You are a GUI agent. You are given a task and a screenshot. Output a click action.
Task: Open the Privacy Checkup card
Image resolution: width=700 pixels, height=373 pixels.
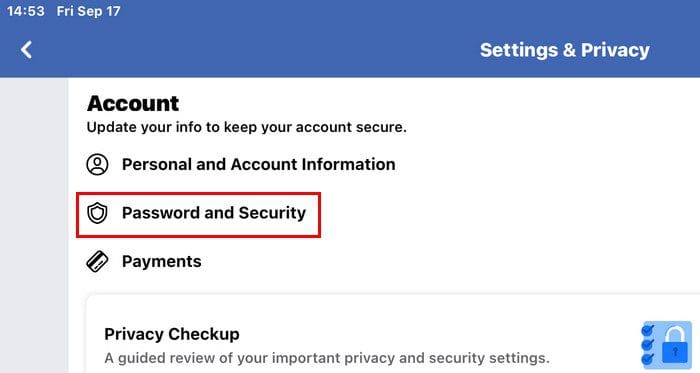pyautogui.click(x=393, y=334)
